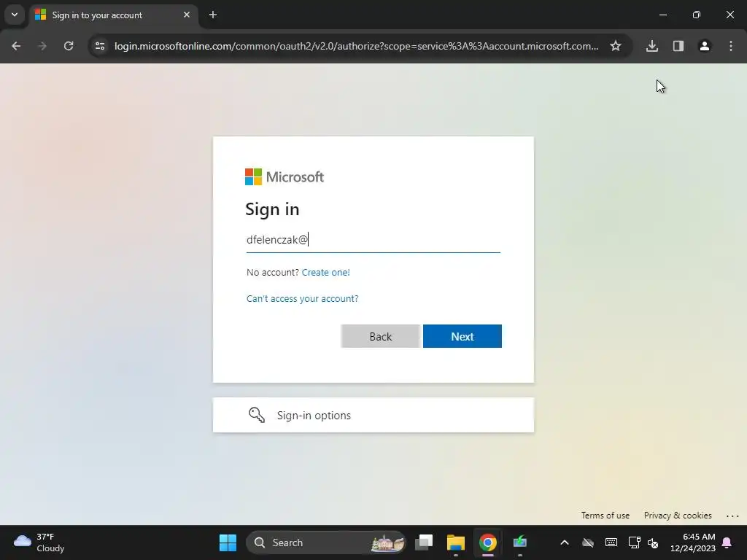Open the Chrome three-dot menu
Image resolution: width=747 pixels, height=560 pixels.
point(731,46)
